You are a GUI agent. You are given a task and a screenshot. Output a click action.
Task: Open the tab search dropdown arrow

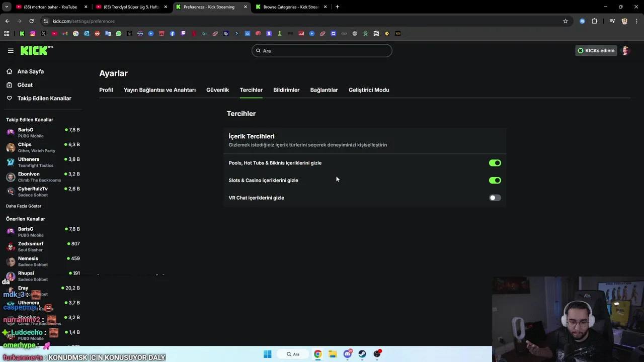pos(7,7)
